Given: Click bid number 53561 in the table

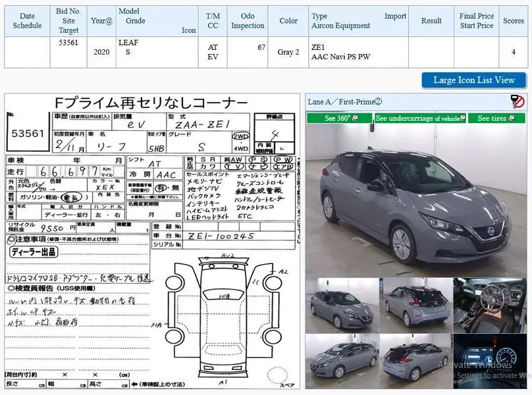Looking at the screenshot, I should tap(68, 43).
